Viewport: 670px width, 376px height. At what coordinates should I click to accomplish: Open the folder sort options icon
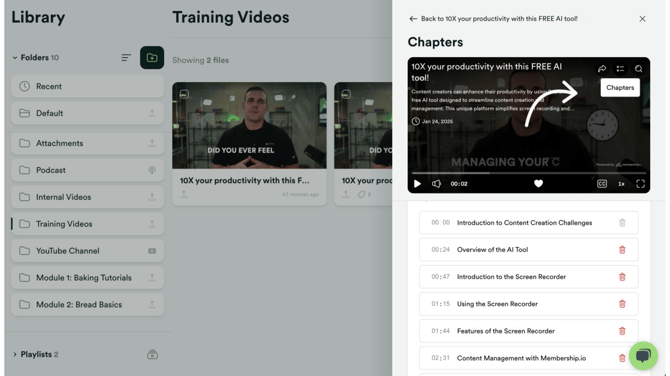tap(126, 58)
